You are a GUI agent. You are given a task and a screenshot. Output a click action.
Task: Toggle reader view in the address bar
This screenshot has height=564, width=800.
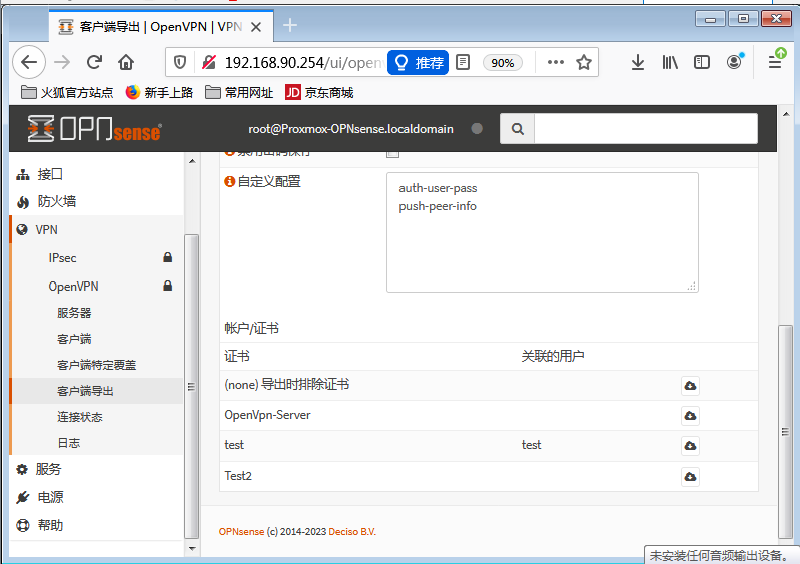coord(463,62)
